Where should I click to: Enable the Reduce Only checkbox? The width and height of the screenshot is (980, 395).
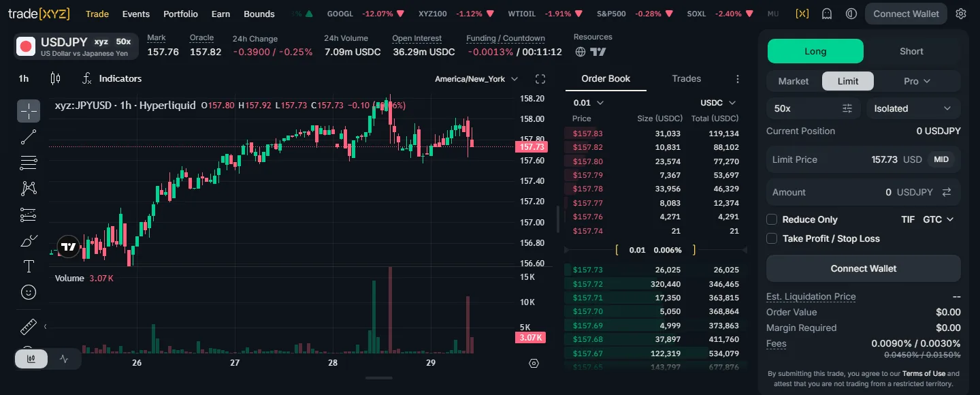click(772, 219)
